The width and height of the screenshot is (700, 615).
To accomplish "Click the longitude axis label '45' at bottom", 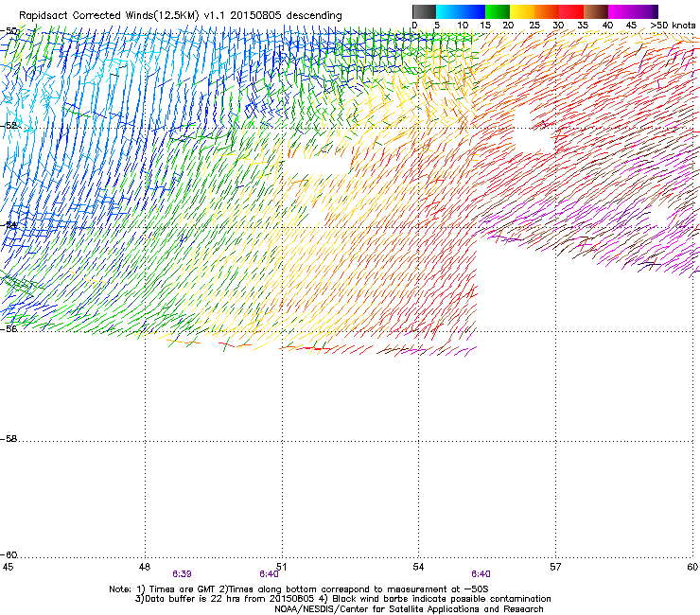I will pos(8,567).
